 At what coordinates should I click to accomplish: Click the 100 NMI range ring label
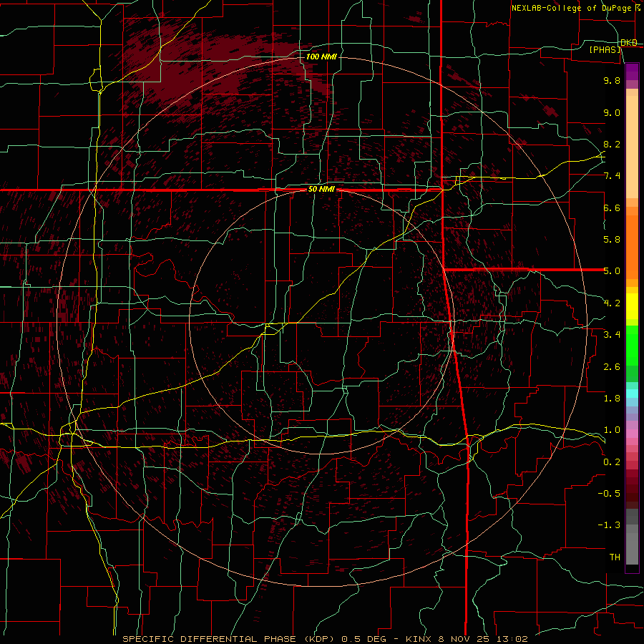click(x=321, y=57)
